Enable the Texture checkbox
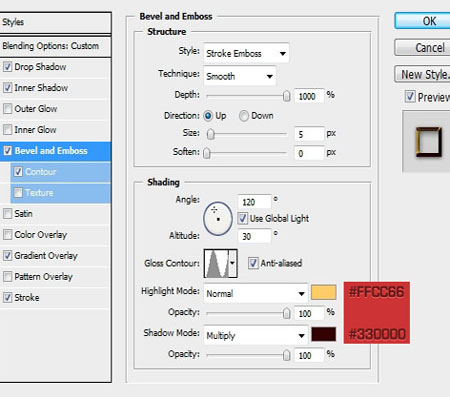The height and width of the screenshot is (397, 450). click(x=18, y=193)
